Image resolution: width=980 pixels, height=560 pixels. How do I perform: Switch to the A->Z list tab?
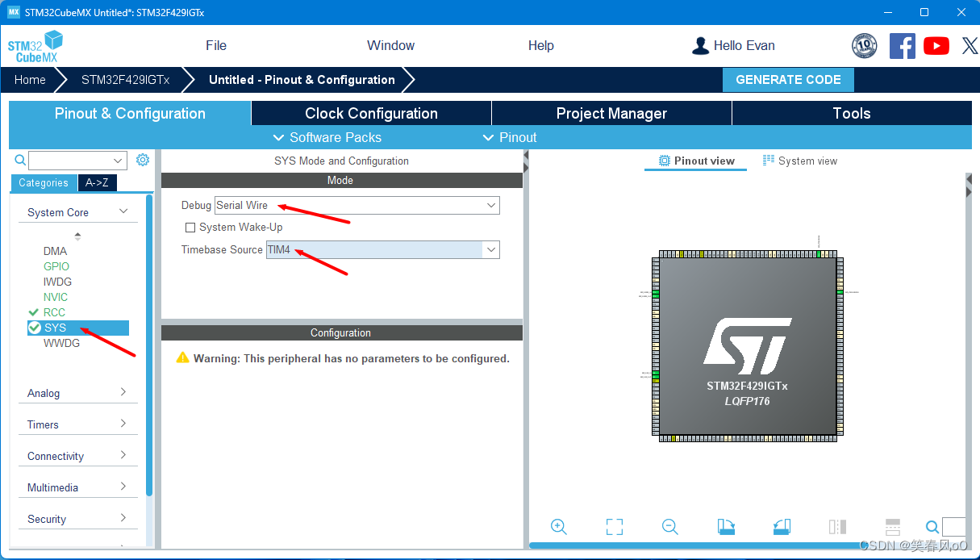click(x=98, y=183)
